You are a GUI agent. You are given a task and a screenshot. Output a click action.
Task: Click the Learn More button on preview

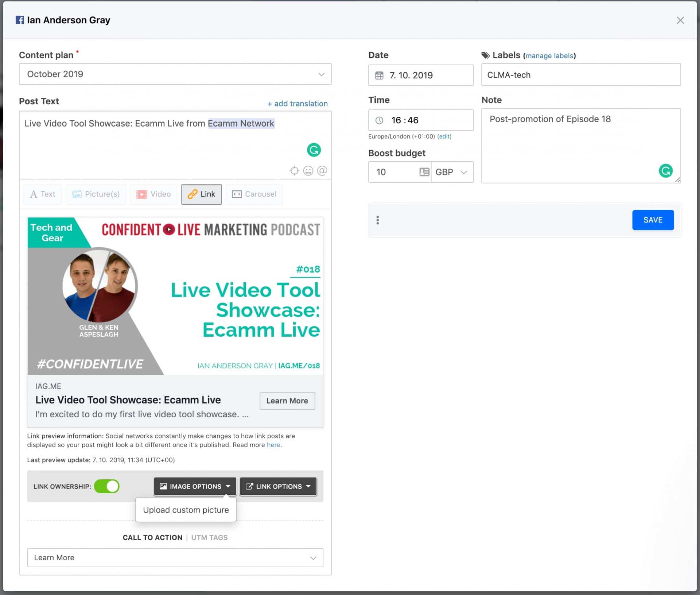(x=287, y=401)
